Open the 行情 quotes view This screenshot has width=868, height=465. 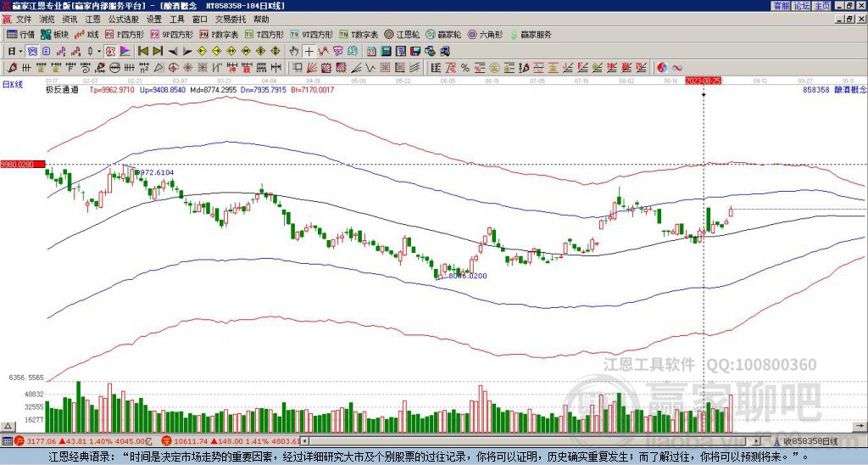point(21,34)
